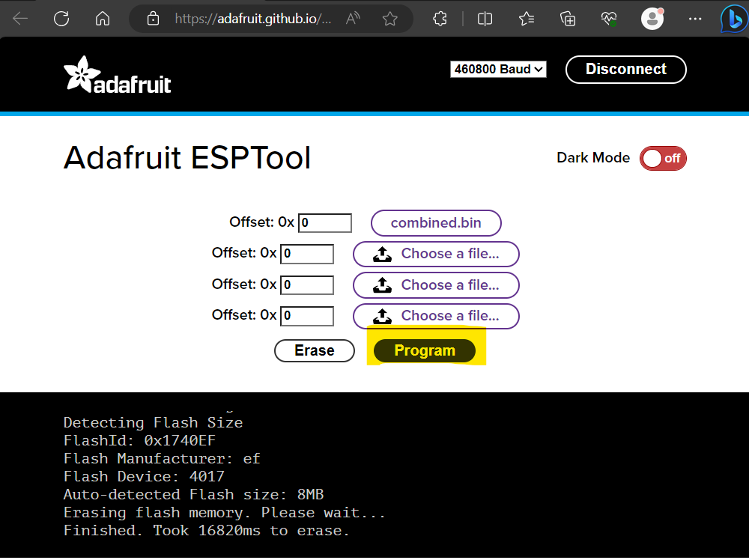The image size is (749, 560).
Task: Toggle the split screen icon
Action: 485,19
